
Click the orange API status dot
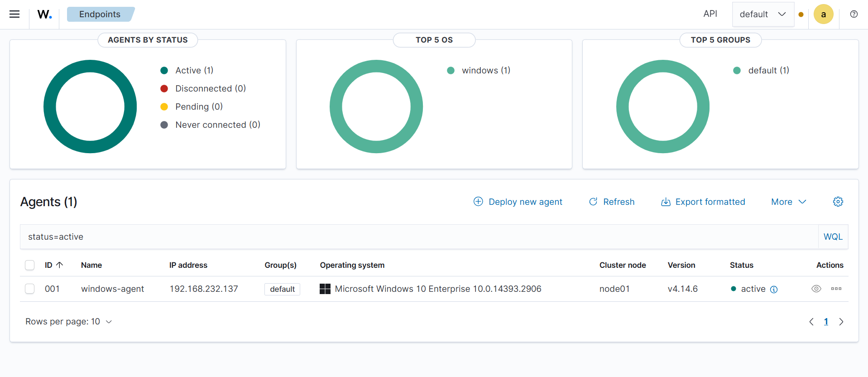coord(801,14)
